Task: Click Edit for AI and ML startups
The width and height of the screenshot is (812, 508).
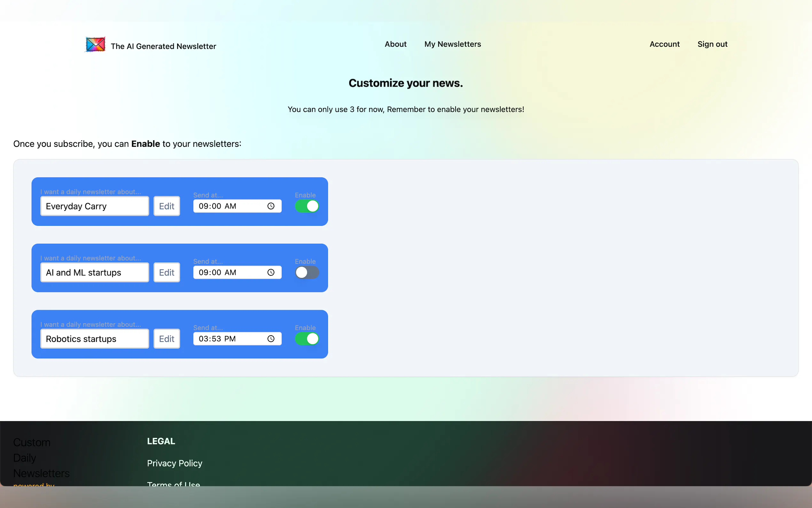Action: click(167, 273)
